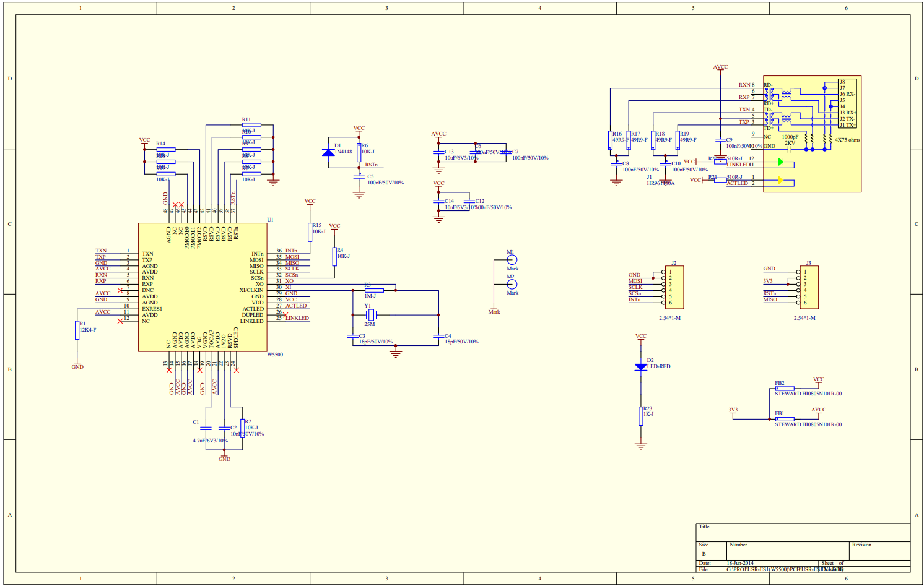Select the R6 resistor symbol

coord(359,152)
